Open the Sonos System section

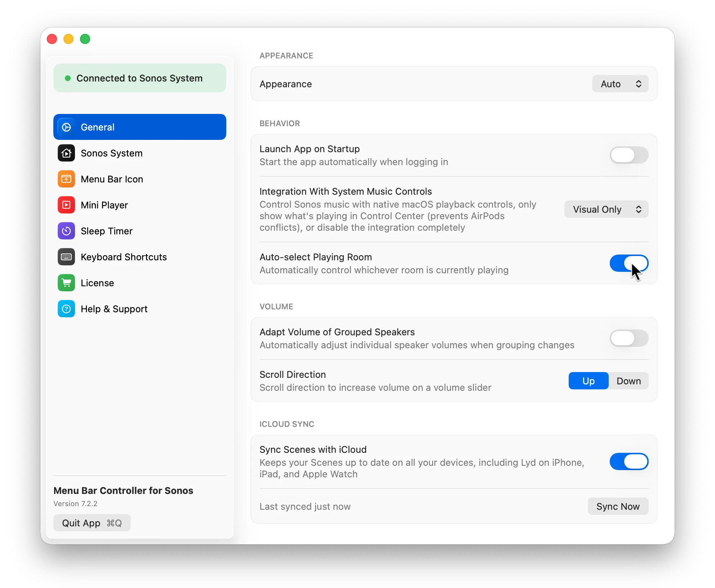140,153
